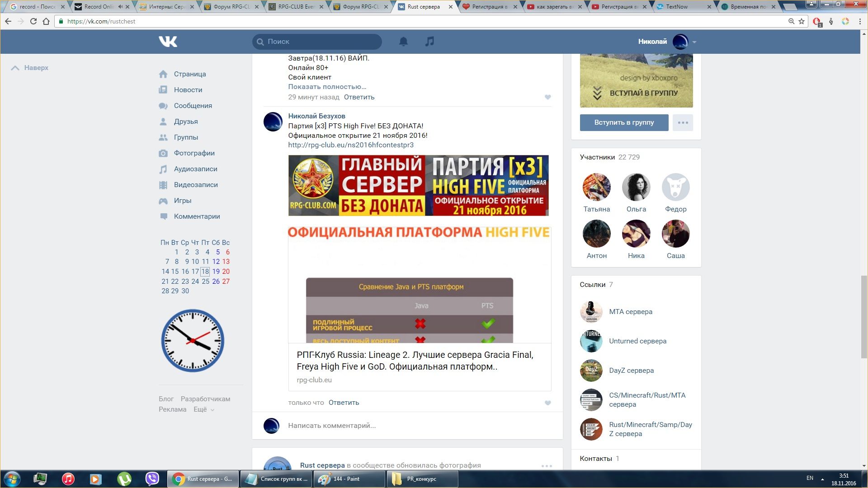Open Windows Start button
This screenshot has width=868, height=488.
(12, 479)
